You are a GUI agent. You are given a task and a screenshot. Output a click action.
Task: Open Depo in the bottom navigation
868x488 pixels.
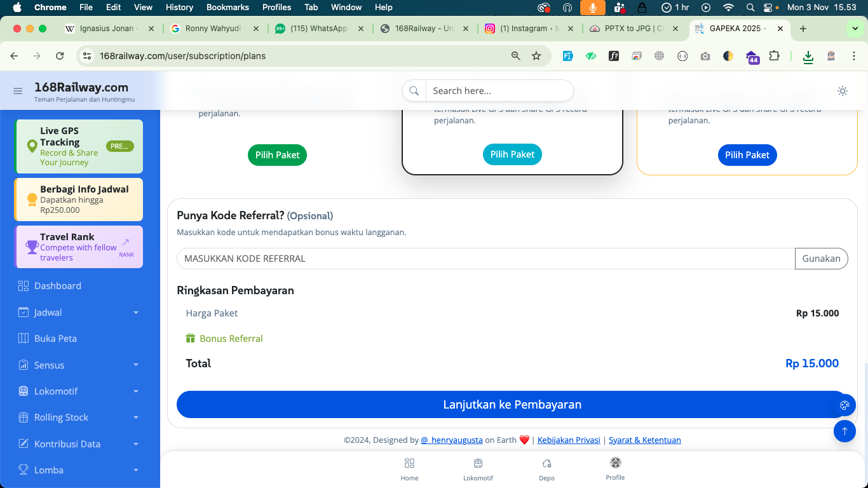(x=546, y=469)
